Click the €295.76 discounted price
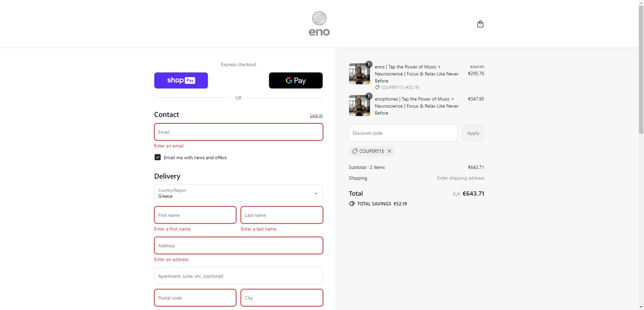Screen dimensions: 644x310 click(x=476, y=73)
